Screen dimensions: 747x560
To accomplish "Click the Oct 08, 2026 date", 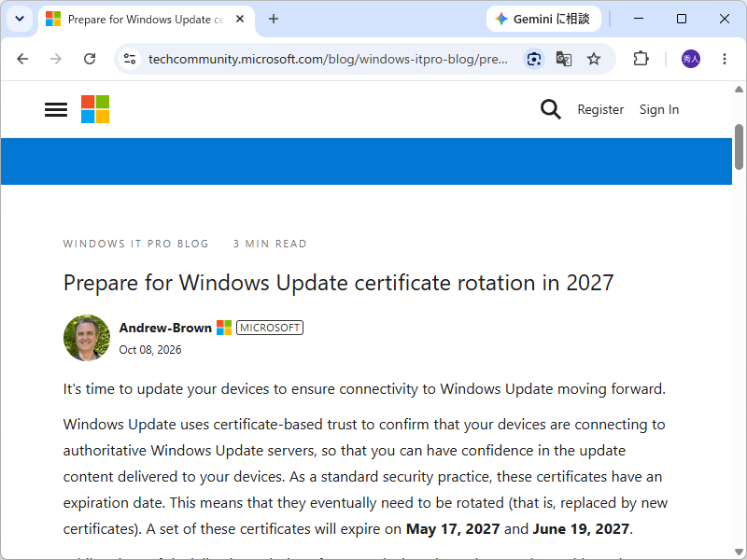I will click(x=150, y=350).
